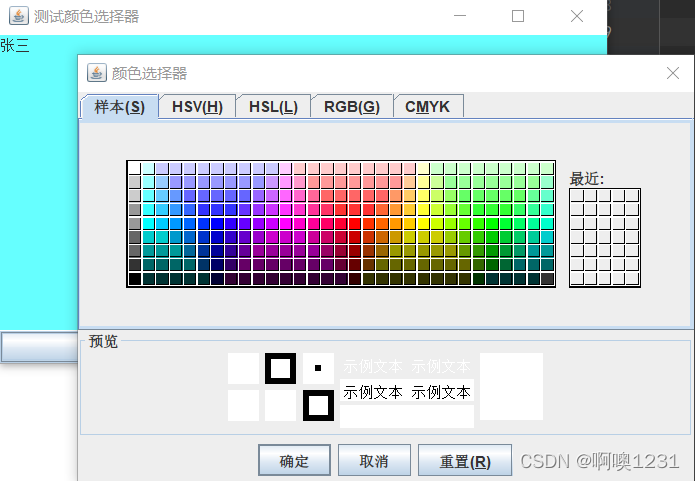Confirm the color with the 确定 button
Image resolution: width=695 pixels, height=481 pixels.
coord(294,461)
